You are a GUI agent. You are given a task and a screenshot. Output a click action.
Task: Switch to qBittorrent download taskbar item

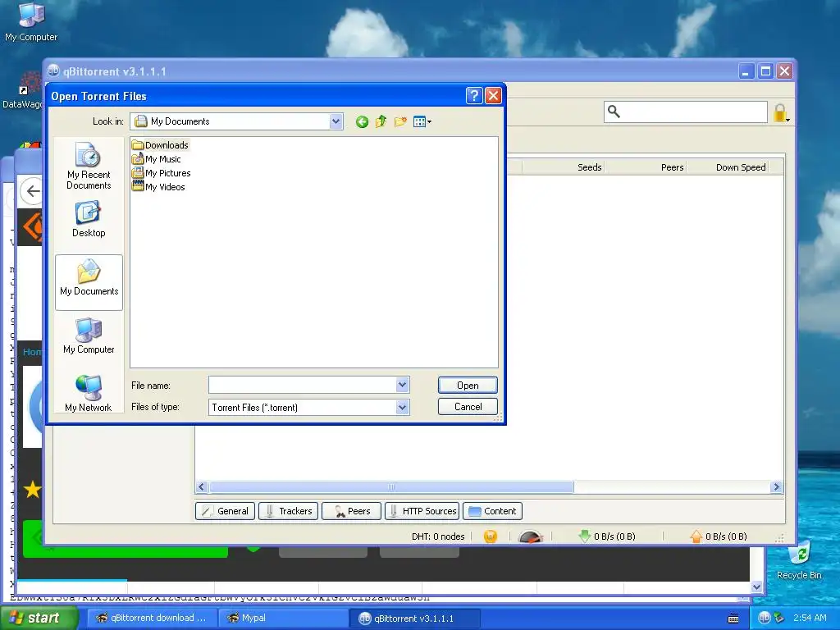pyautogui.click(x=152, y=618)
